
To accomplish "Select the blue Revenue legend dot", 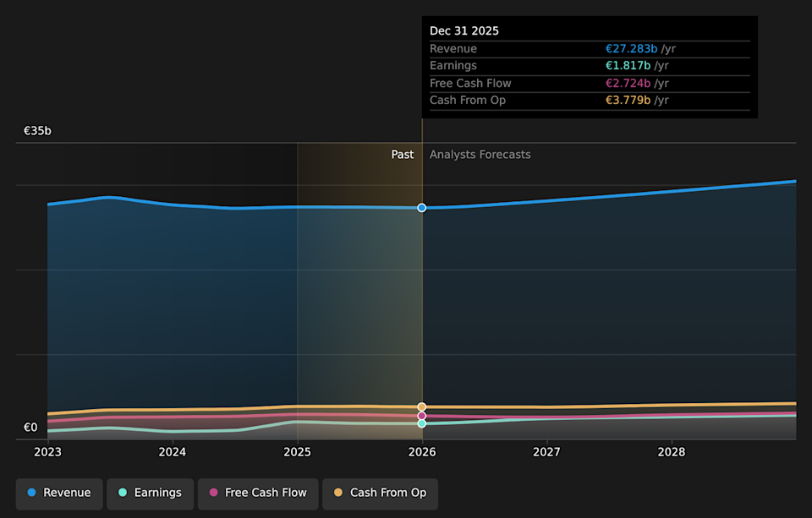I will point(33,493).
